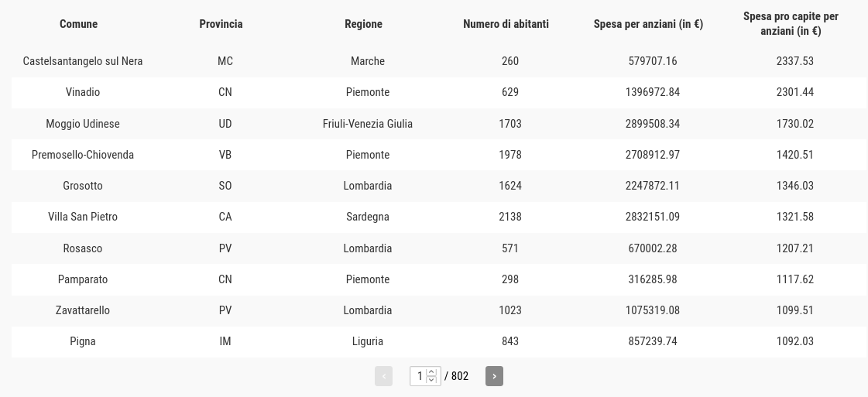
Task: Click the Premosello-Chiovenda row name
Action: click(83, 155)
